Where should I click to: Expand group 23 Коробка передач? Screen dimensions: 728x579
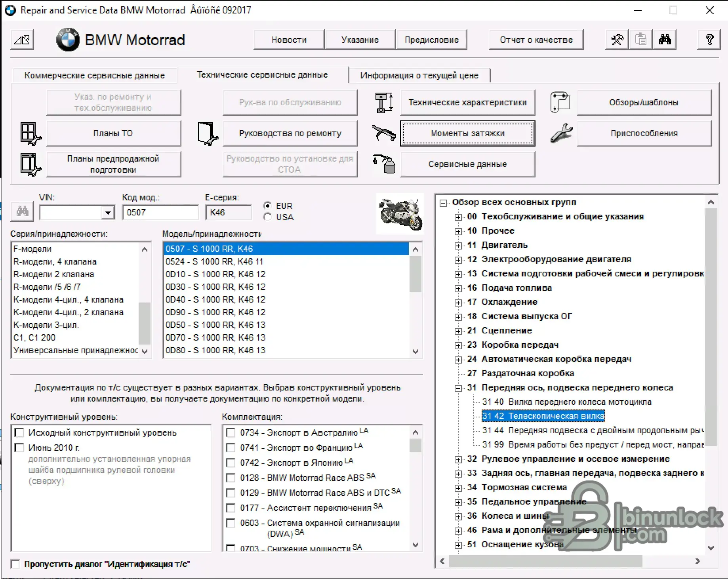458,345
